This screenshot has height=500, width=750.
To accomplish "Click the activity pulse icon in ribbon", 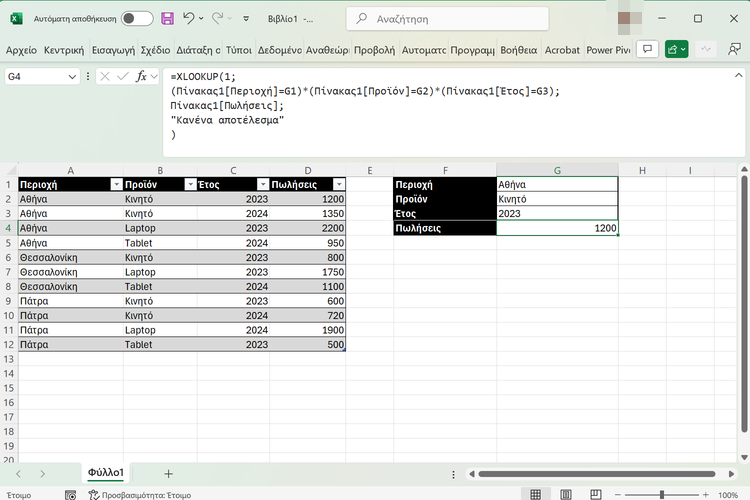I will coord(706,49).
